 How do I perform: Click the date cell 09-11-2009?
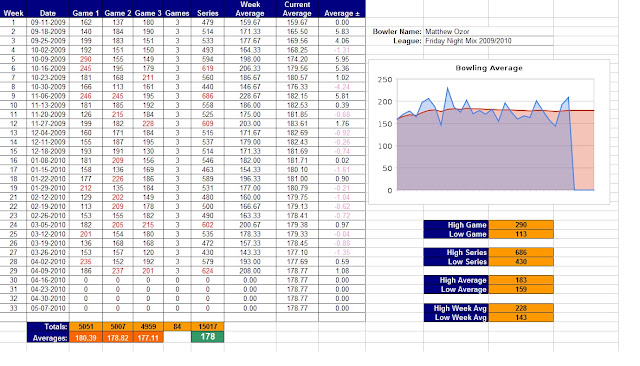(x=48, y=22)
